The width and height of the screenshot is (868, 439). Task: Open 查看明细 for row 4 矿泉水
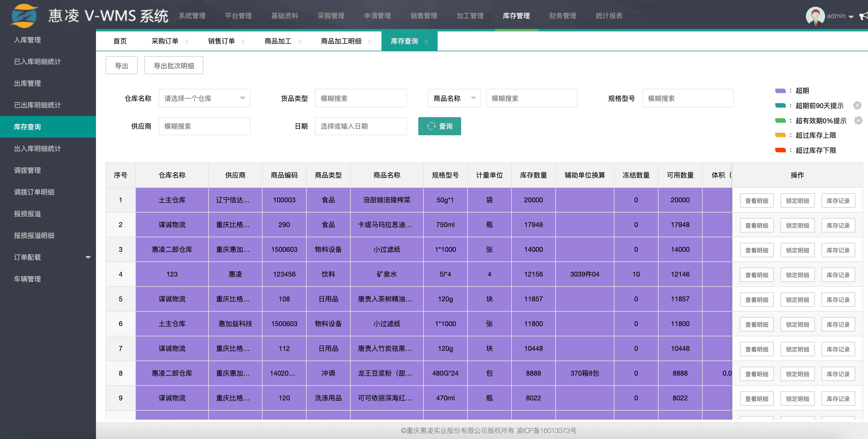756,275
